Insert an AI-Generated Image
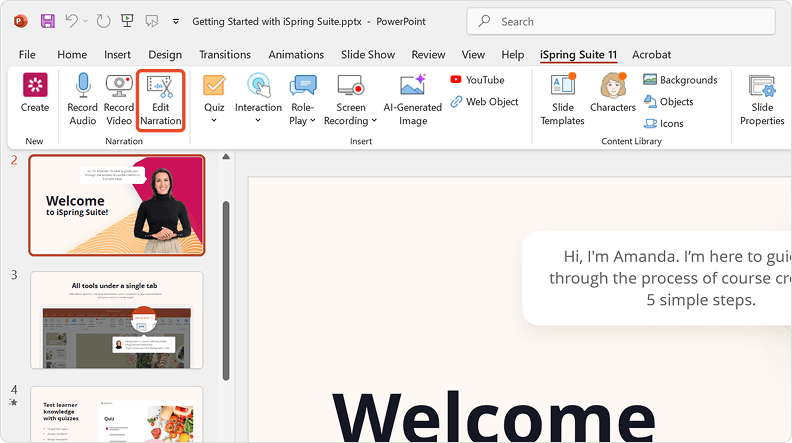The image size is (792, 443). pyautogui.click(x=413, y=99)
